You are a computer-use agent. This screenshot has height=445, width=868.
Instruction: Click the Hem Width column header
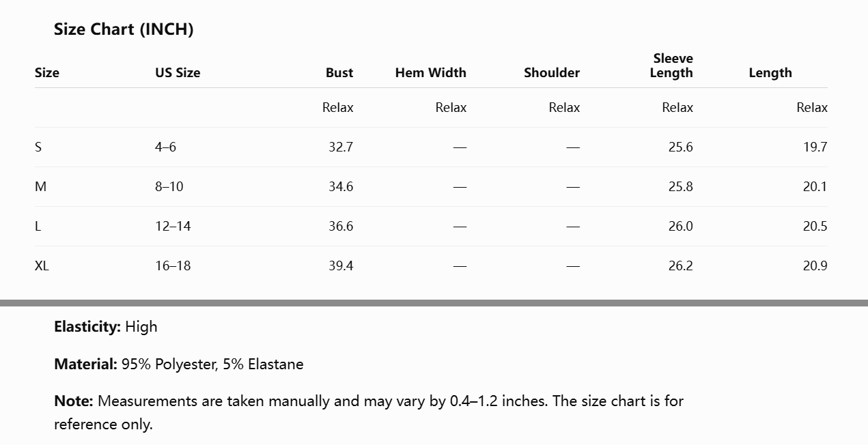431,72
